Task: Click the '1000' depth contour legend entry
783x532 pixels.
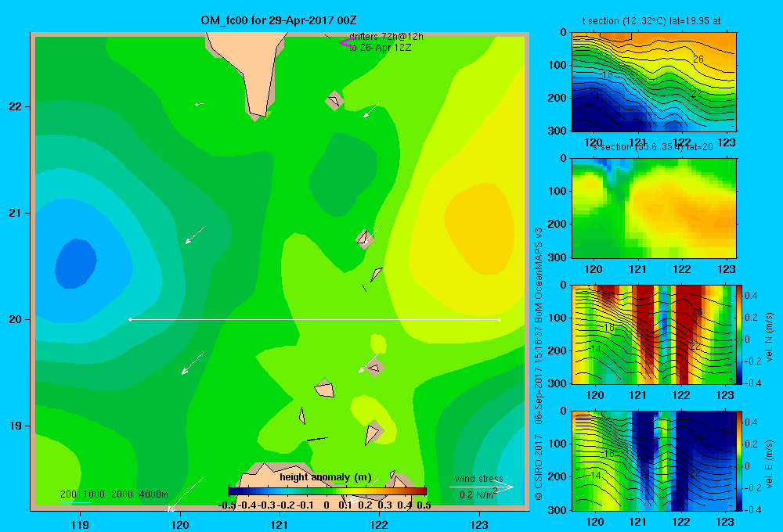Action: coord(94,494)
